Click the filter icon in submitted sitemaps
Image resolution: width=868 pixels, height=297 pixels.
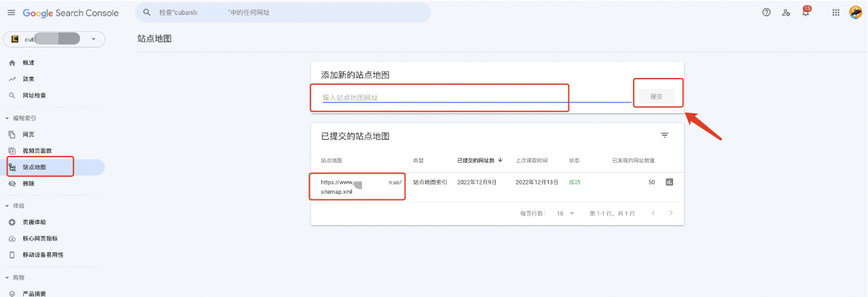(x=664, y=136)
